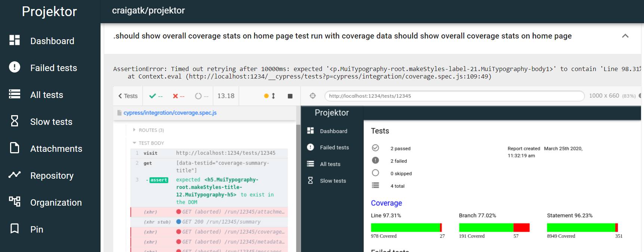Click failed exclamation icon in Tests summary

[x=376, y=160]
